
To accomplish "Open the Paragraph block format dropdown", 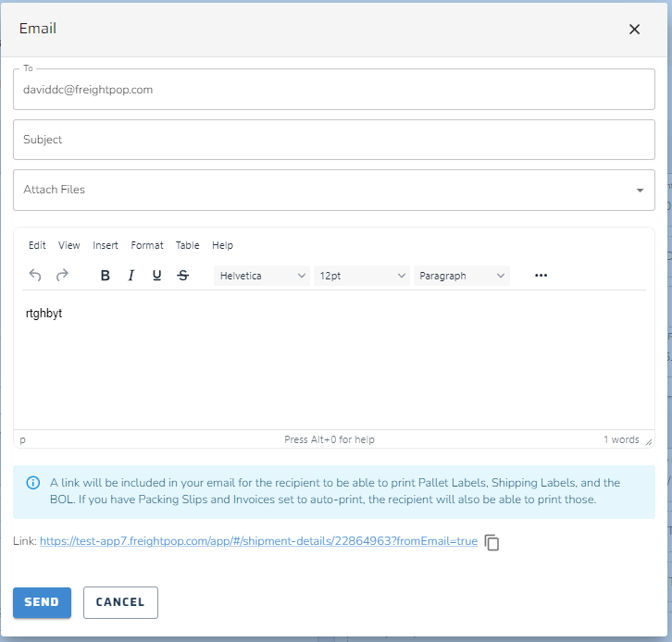I will (462, 276).
